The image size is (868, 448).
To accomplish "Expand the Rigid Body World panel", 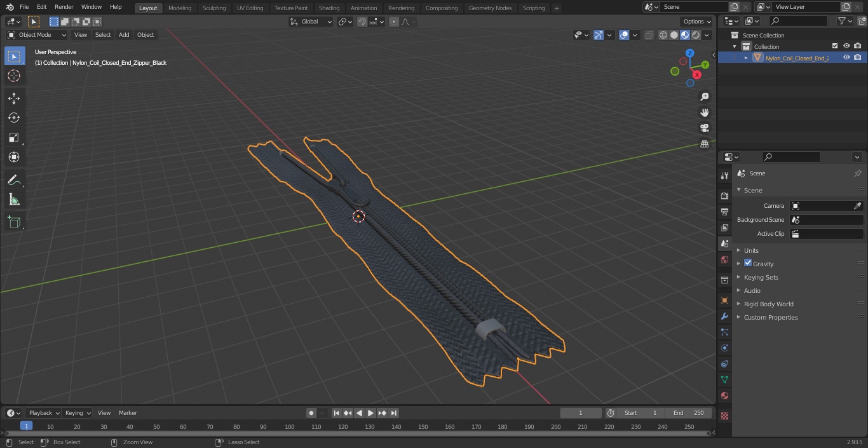I will pos(769,304).
